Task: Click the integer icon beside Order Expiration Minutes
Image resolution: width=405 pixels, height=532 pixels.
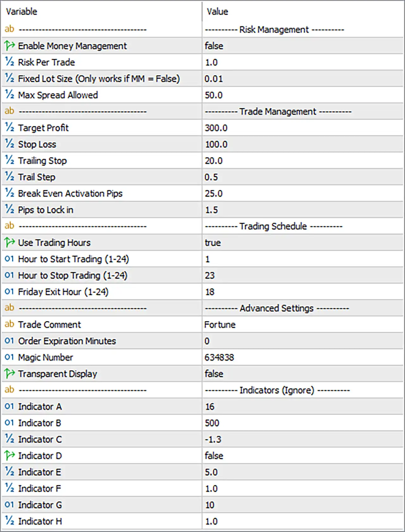Action: coord(9,341)
